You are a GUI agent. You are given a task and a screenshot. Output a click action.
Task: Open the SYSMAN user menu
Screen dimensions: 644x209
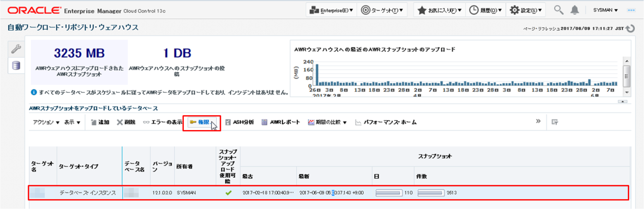click(606, 10)
